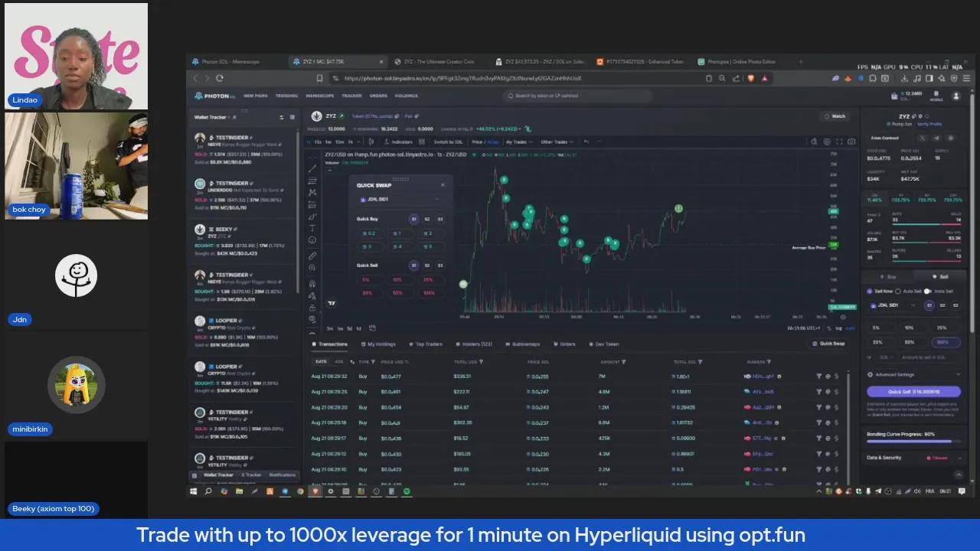Open Windows taskbar search
The height and width of the screenshot is (551, 980).
pos(208,491)
